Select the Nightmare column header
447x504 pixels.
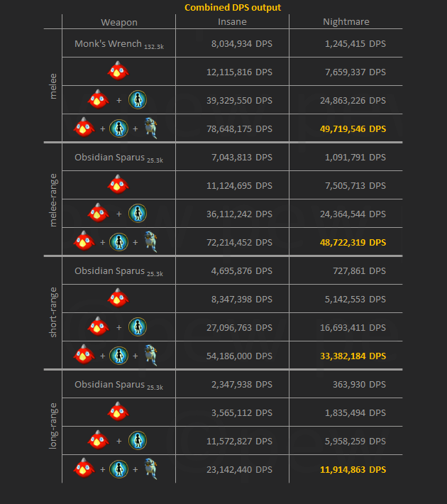click(346, 22)
